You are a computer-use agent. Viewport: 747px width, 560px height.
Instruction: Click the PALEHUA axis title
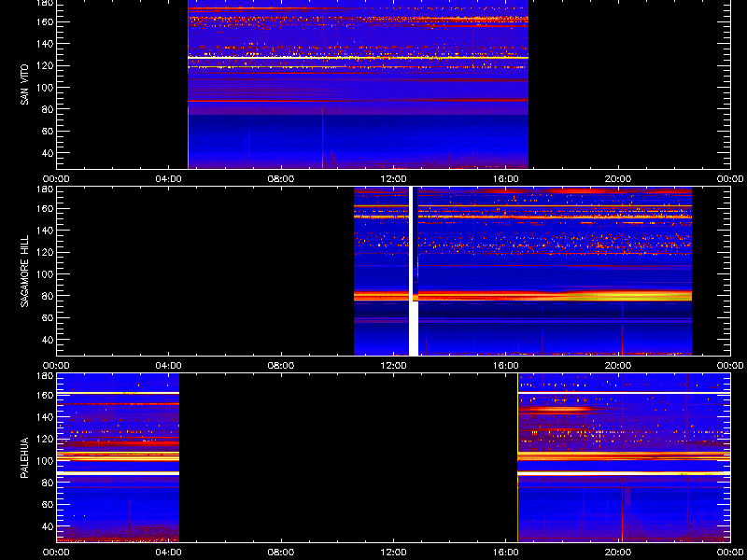pyautogui.click(x=24, y=458)
